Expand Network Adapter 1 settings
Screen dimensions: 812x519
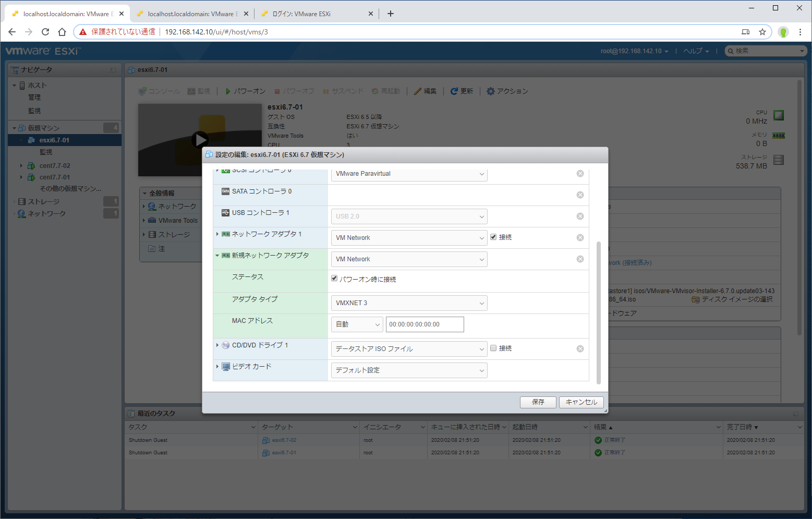pos(217,234)
